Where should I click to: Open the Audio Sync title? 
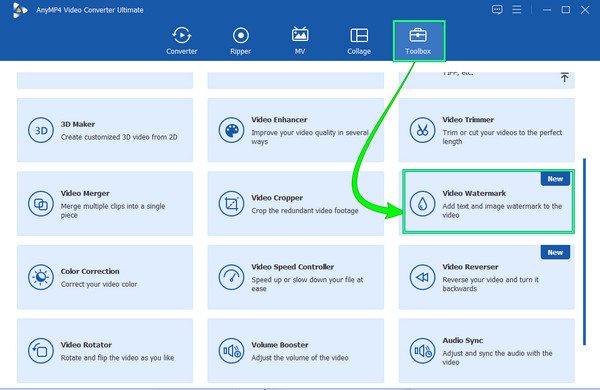pos(463,340)
